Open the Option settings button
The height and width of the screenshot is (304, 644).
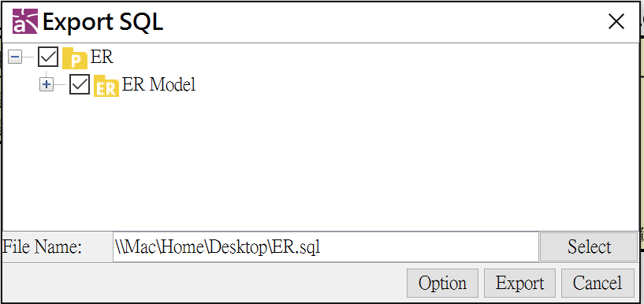click(442, 283)
